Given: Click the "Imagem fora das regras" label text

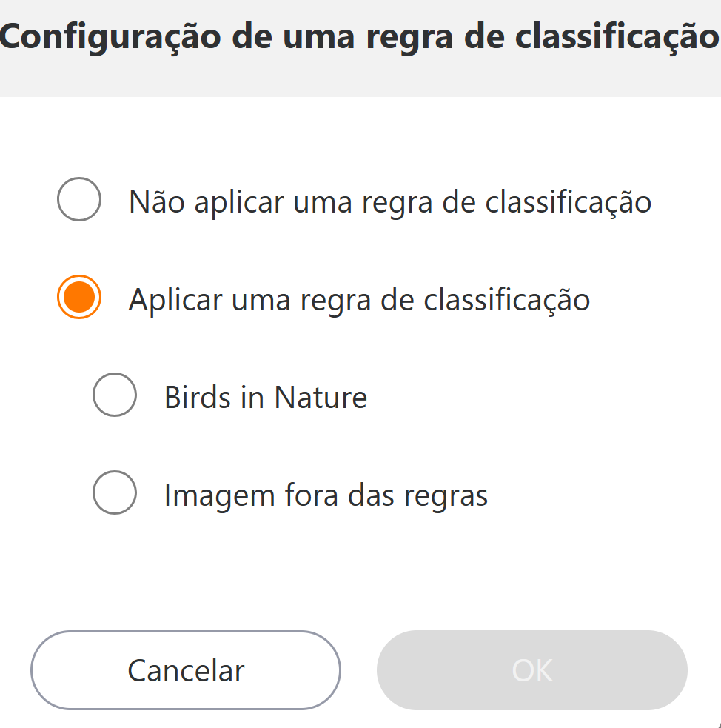Looking at the screenshot, I should click(326, 495).
